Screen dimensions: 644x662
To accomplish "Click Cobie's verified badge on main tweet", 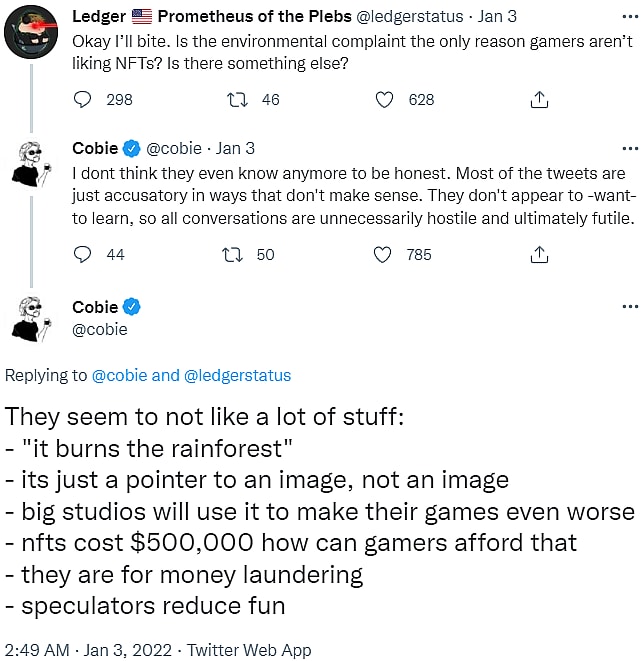I will (x=132, y=307).
